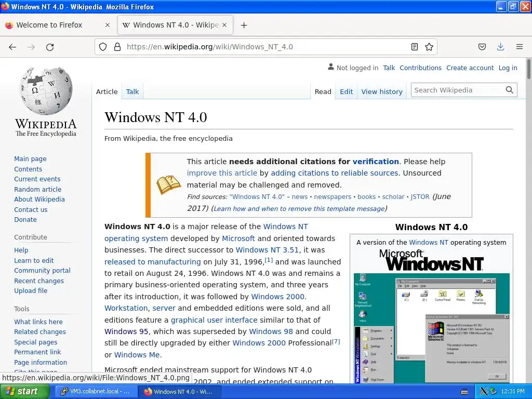Click the taskbar clock showing 12:31 PM
The height and width of the screenshot is (399, 532).
pyautogui.click(x=513, y=392)
